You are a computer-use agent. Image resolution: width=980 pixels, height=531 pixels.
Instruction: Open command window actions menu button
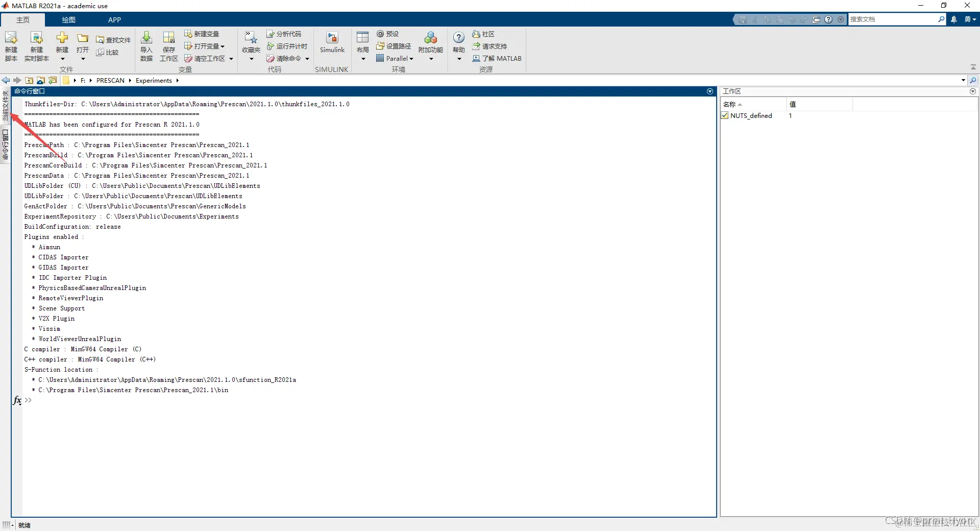click(709, 91)
